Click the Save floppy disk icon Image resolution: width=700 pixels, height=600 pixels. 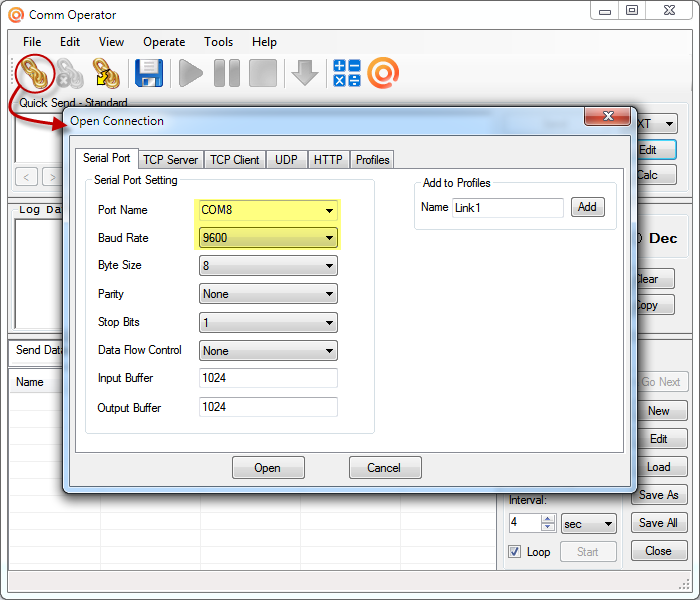(149, 73)
